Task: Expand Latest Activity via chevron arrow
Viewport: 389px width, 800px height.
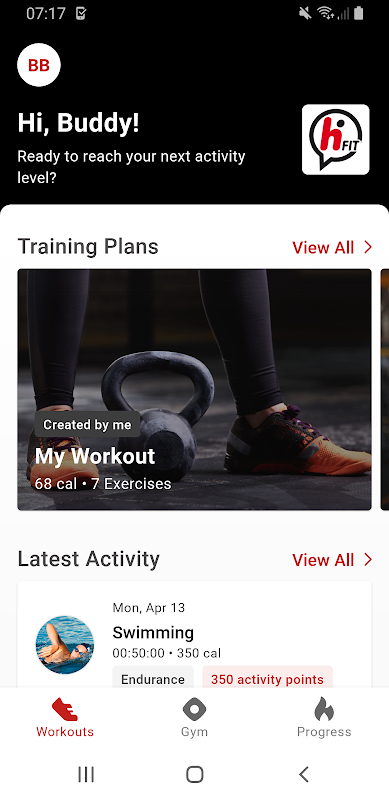Action: pos(368,560)
